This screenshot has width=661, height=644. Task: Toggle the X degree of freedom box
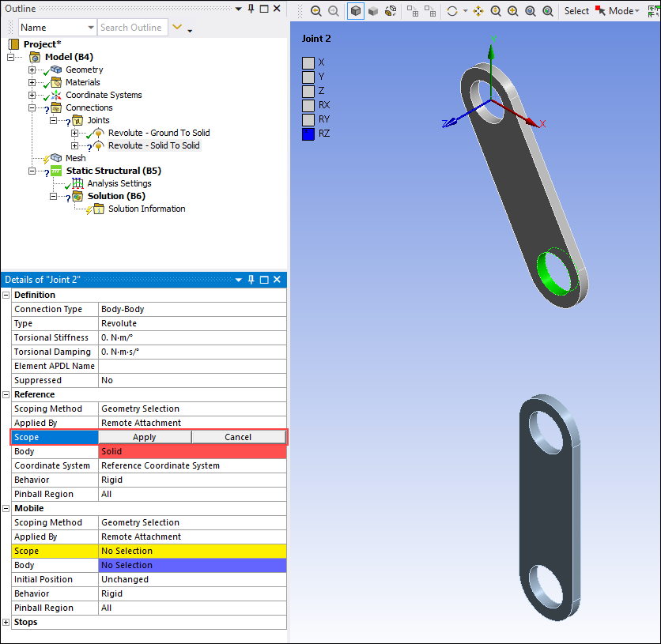coord(308,62)
